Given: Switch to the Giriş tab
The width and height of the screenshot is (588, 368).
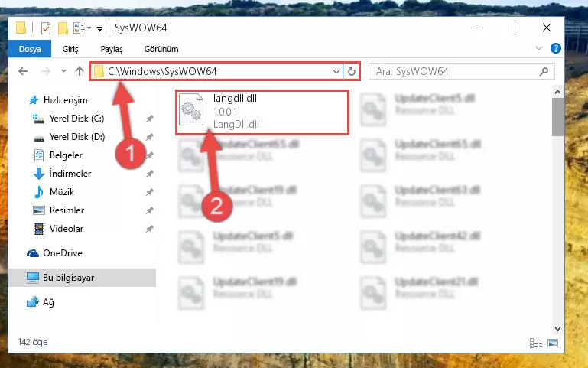Looking at the screenshot, I should (x=70, y=49).
